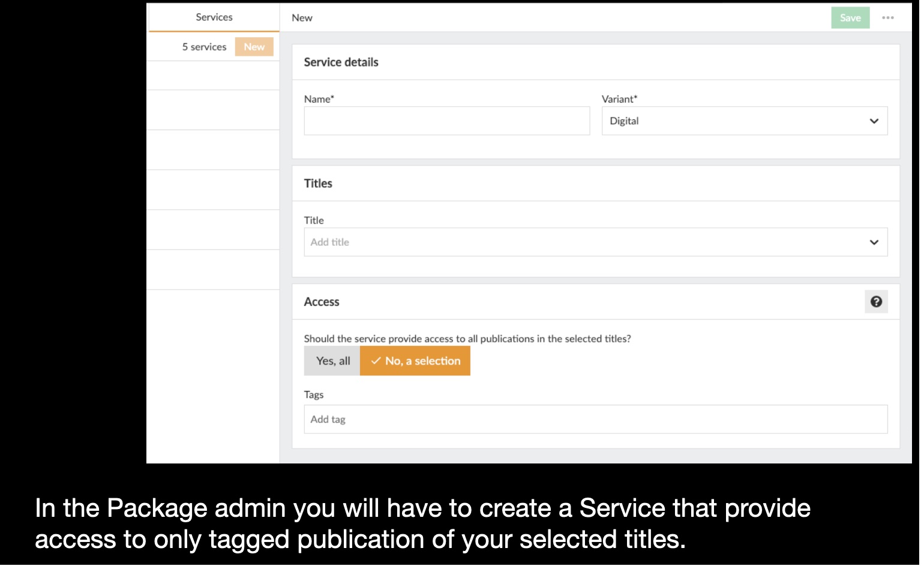The image size is (924, 566).
Task: Click the checkmark on No, a selection
Action: tap(376, 361)
